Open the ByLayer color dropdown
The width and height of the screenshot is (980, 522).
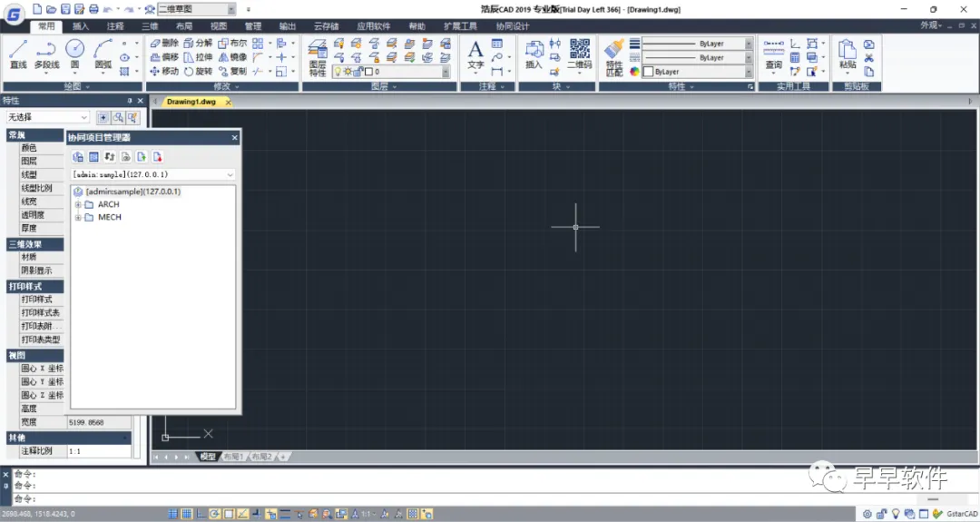pos(748,72)
